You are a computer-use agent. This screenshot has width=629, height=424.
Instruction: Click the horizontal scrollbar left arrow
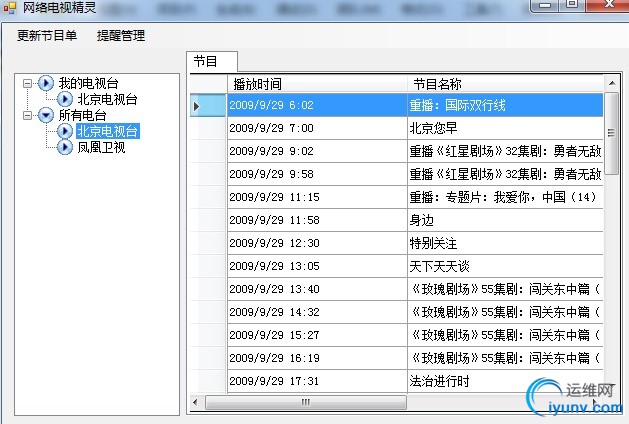coord(196,402)
